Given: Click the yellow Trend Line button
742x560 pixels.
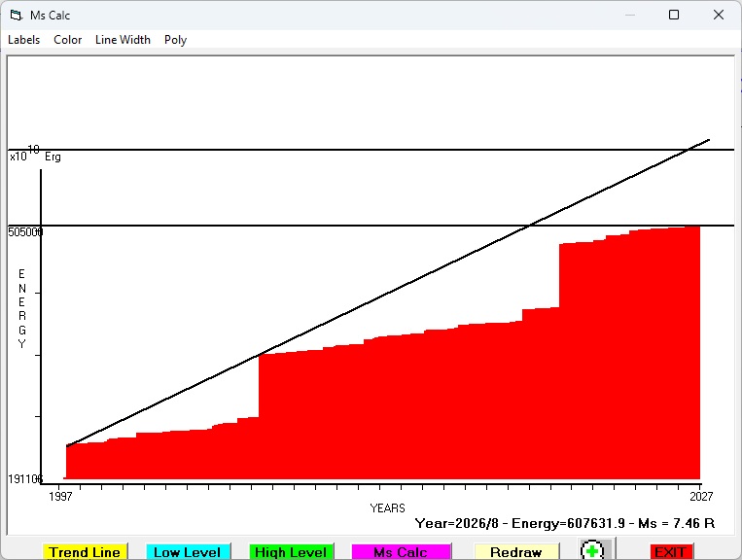Looking at the screenshot, I should [x=85, y=552].
